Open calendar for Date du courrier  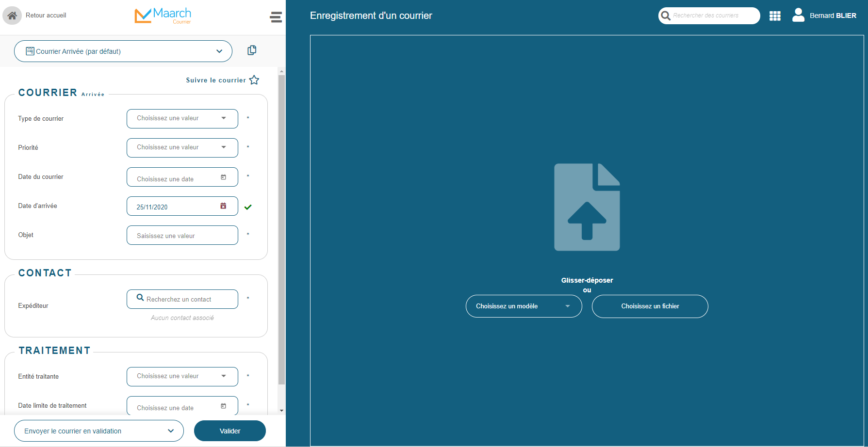[x=223, y=177]
